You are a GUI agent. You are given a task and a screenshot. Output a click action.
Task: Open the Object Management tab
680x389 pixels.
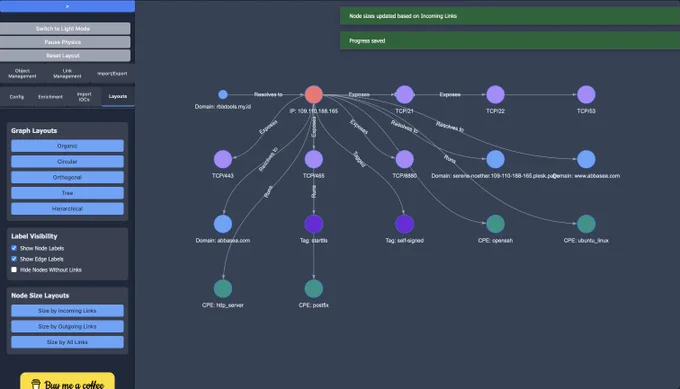[x=23, y=73]
